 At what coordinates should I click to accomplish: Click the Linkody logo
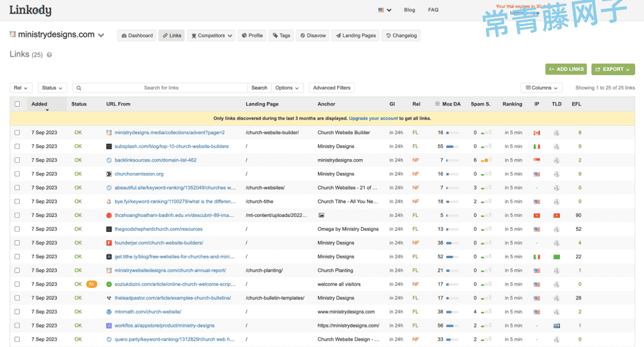(x=30, y=10)
